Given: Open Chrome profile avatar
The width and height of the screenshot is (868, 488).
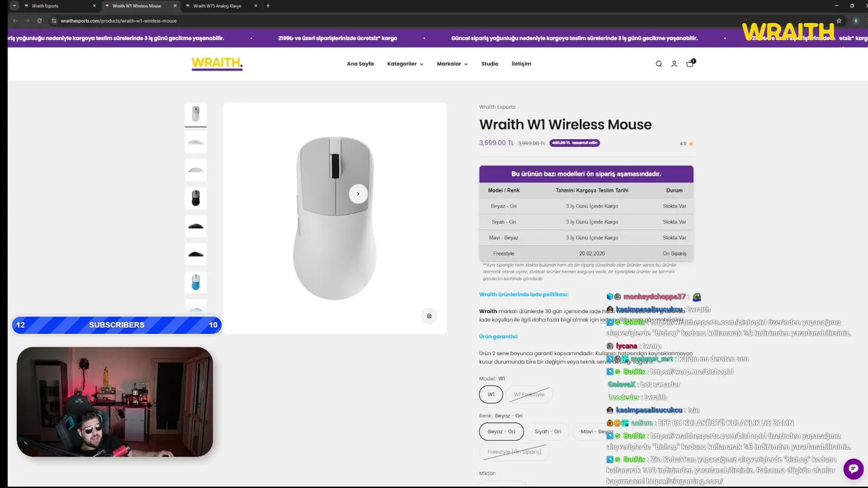Looking at the screenshot, I should (x=856, y=20).
